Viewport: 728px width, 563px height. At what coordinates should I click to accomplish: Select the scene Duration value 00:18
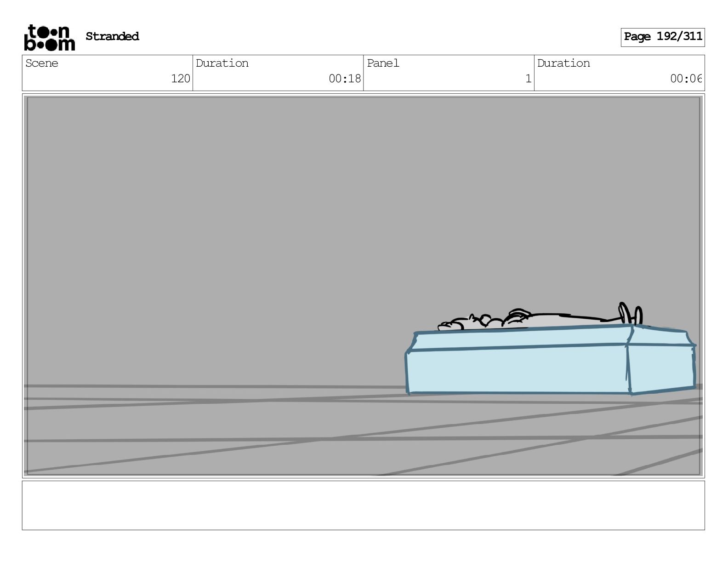click(345, 79)
